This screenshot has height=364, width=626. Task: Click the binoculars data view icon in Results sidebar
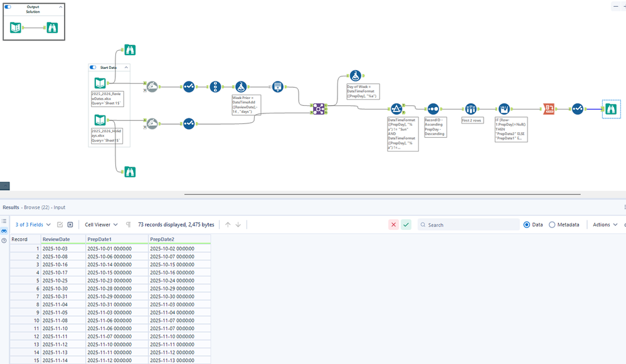point(4,231)
